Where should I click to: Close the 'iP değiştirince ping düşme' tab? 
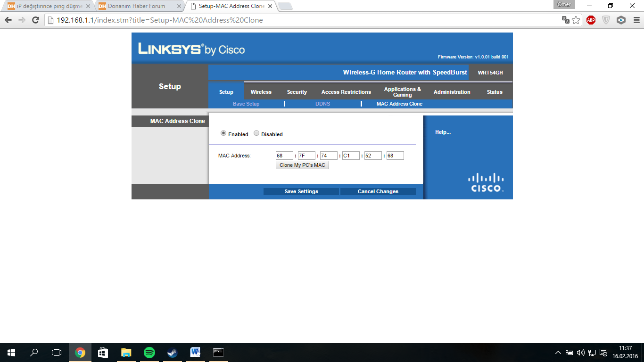point(88,7)
